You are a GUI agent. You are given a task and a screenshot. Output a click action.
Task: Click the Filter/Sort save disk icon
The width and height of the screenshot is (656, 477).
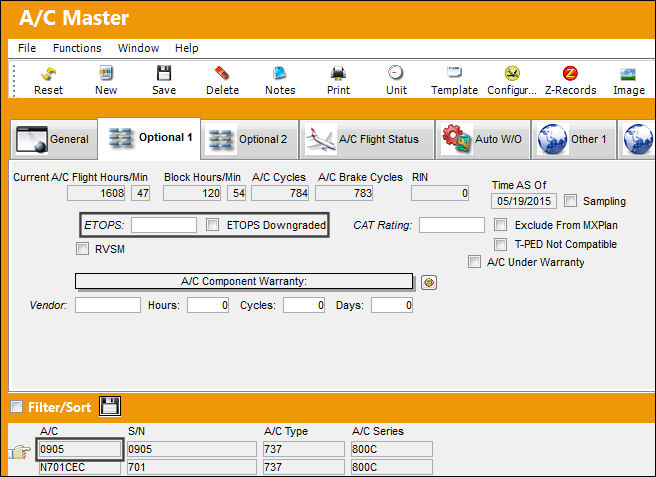click(x=110, y=406)
